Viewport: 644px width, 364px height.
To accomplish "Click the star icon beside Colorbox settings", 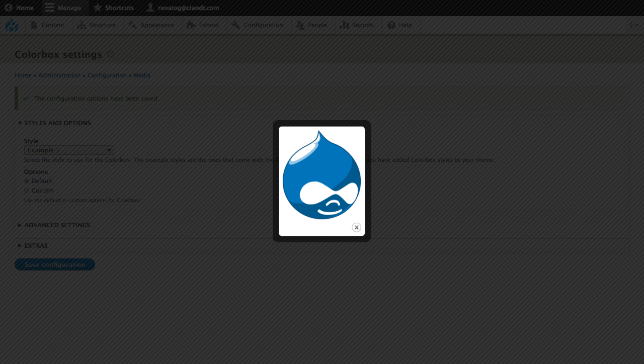I will pyautogui.click(x=110, y=54).
